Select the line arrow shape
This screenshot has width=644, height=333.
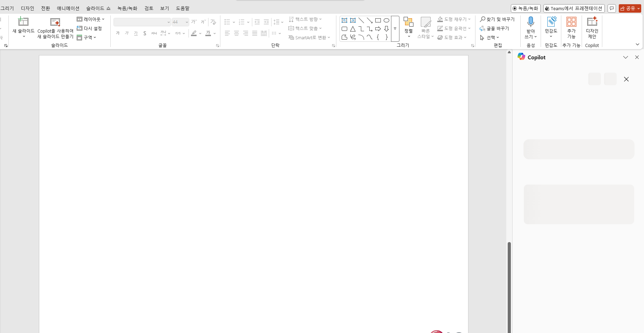click(x=370, y=20)
